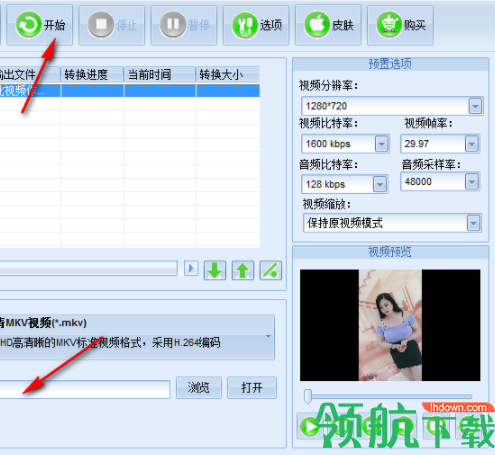Click the green preview play button
Viewport: 495px width, 455px height.
[x=310, y=426]
